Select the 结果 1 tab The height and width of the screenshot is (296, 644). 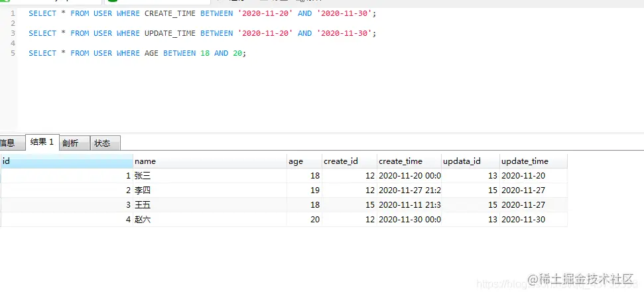[x=42, y=142]
